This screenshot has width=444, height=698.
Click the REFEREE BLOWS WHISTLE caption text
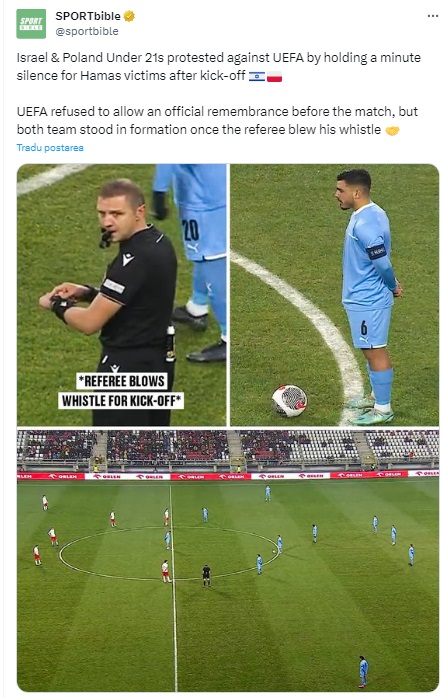pos(121,391)
